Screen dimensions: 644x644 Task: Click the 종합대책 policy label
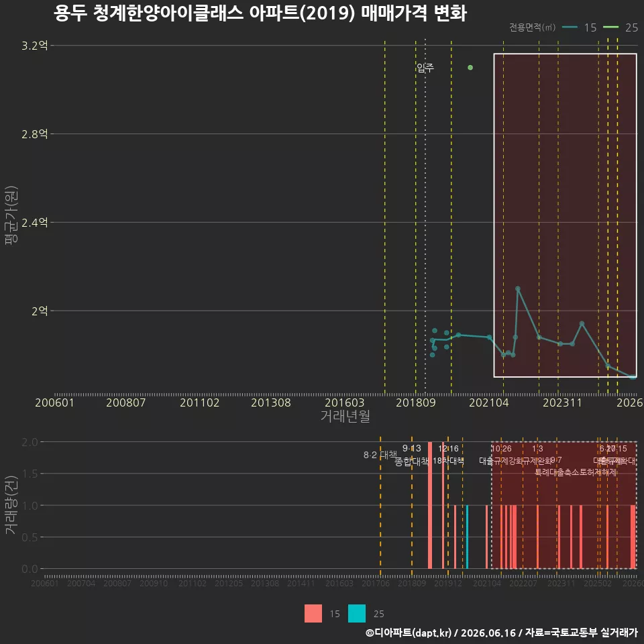click(x=411, y=462)
